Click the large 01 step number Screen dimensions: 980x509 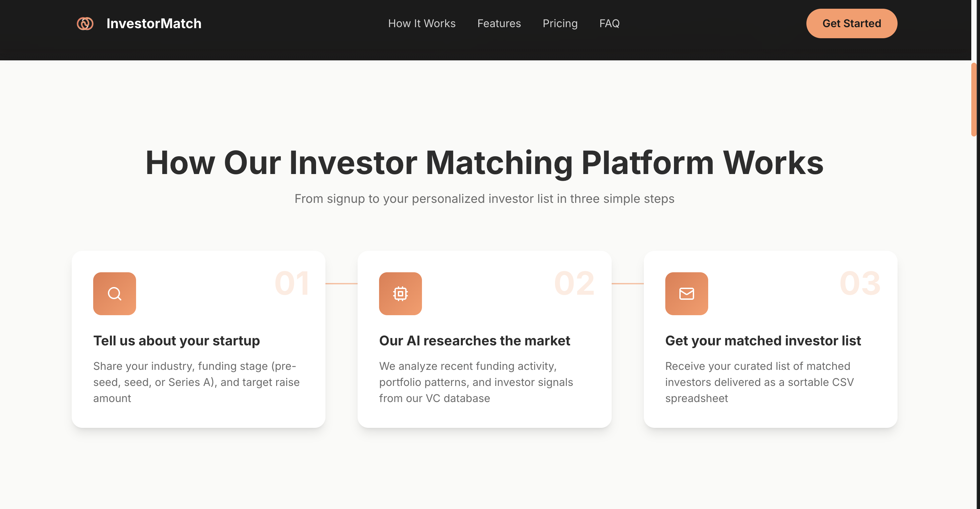[x=292, y=282]
